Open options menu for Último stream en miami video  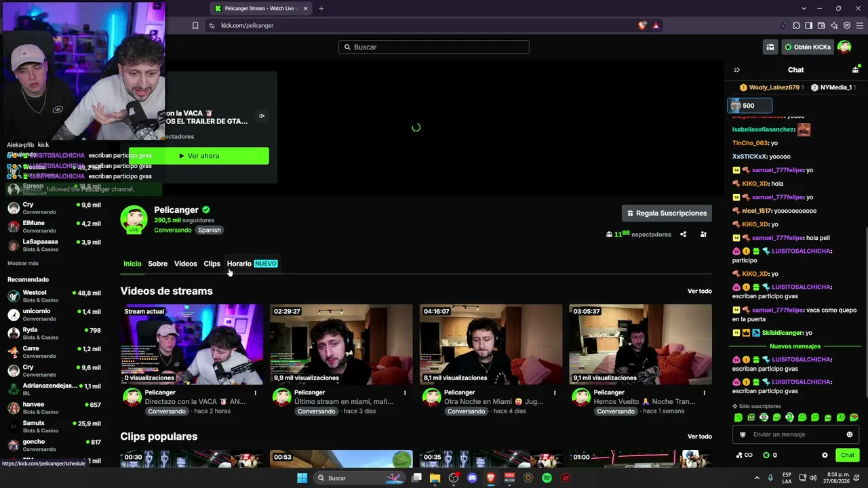click(x=405, y=393)
